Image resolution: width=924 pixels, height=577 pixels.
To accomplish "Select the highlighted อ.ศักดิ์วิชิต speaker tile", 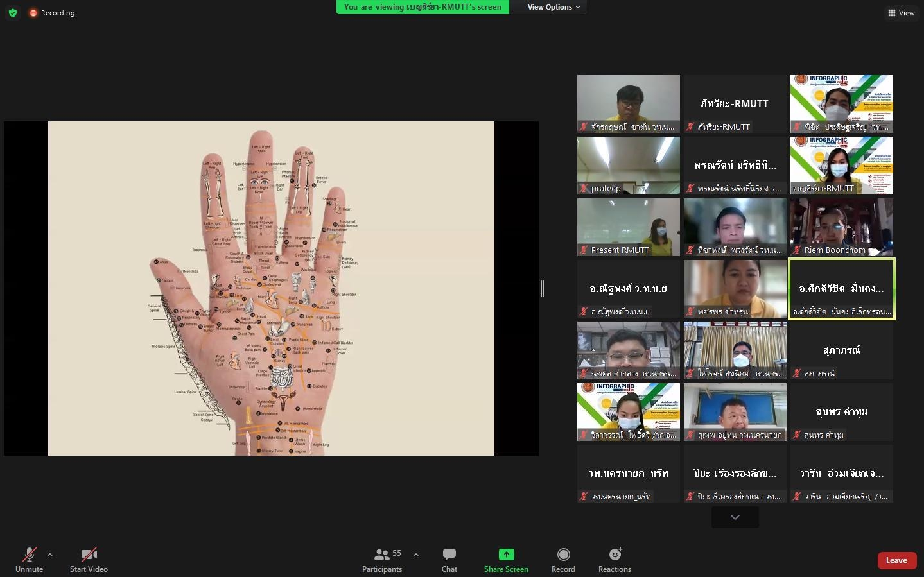I will tap(842, 289).
